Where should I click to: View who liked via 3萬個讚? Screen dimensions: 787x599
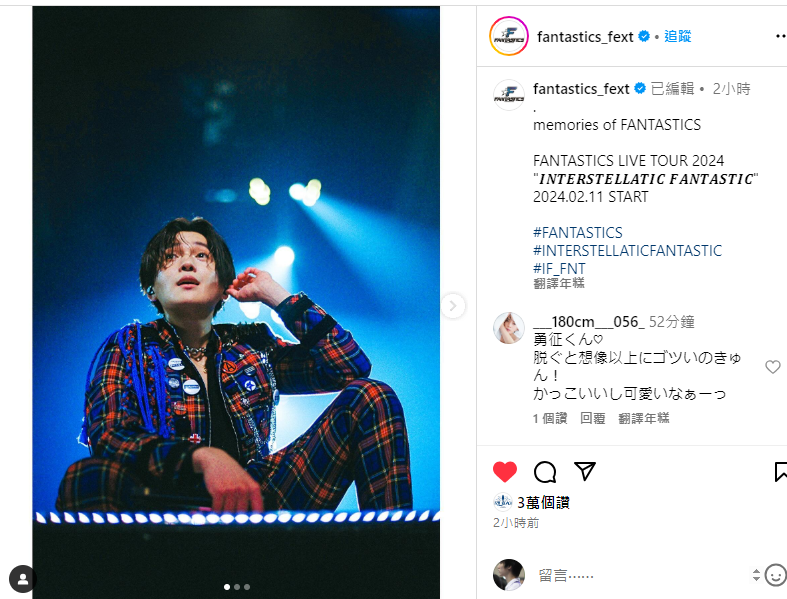[x=543, y=503]
